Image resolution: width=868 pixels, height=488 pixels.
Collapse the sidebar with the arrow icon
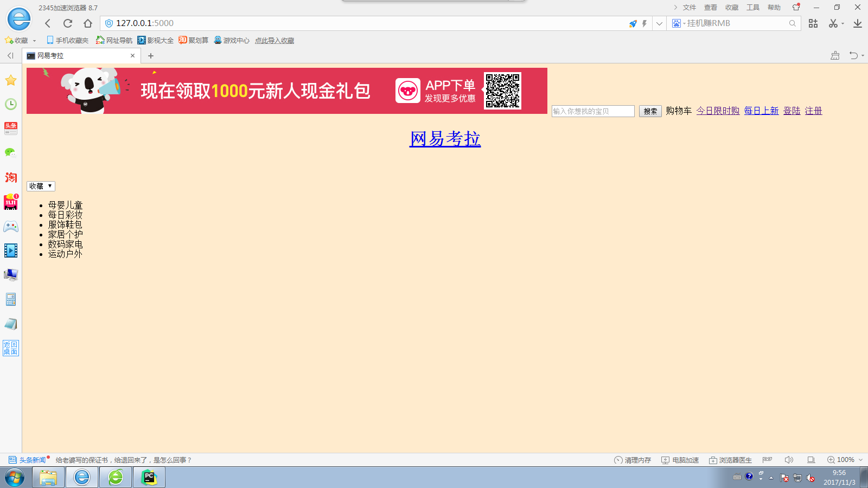(10, 55)
